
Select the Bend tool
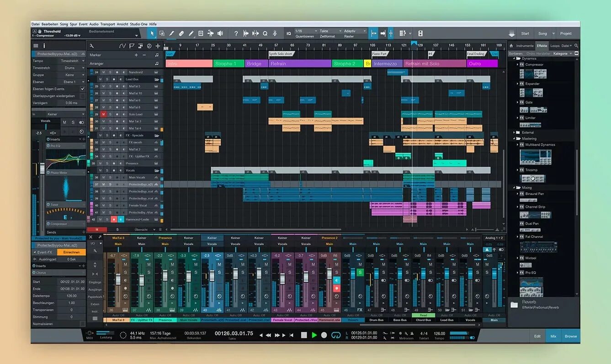click(x=210, y=33)
